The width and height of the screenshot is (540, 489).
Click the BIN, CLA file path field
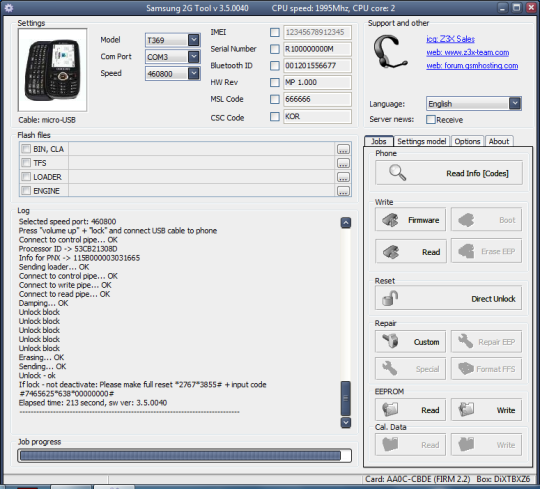(x=201, y=149)
